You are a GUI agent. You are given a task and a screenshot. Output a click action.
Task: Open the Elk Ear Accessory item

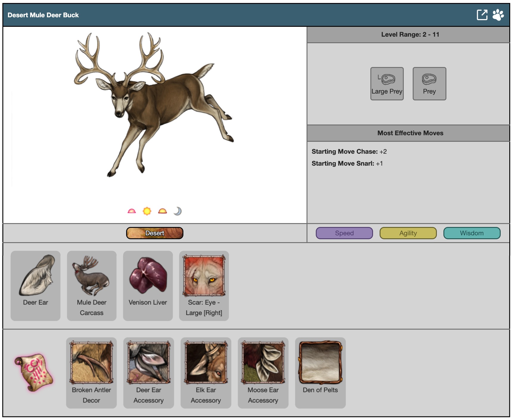point(206,372)
